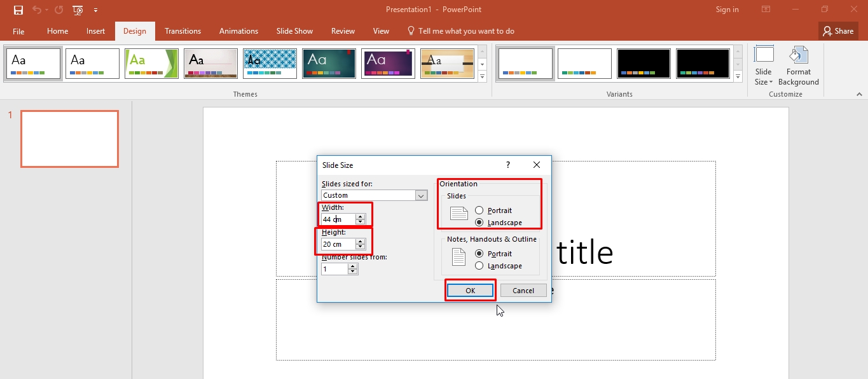The width and height of the screenshot is (868, 379).
Task: Select the purple Ion Boardroom theme
Action: tap(388, 63)
